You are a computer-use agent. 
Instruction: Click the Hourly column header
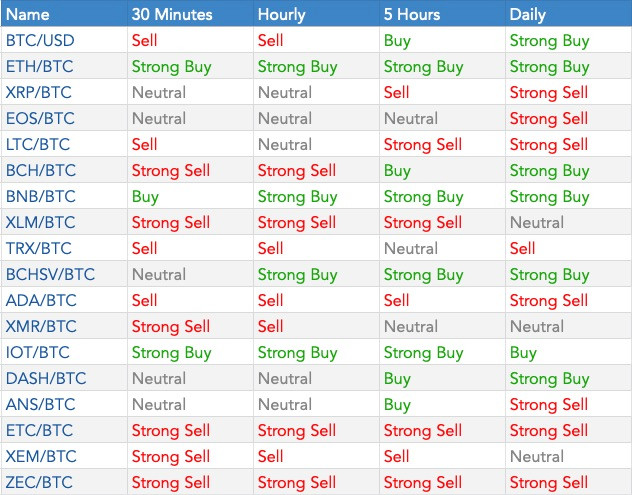tap(281, 15)
